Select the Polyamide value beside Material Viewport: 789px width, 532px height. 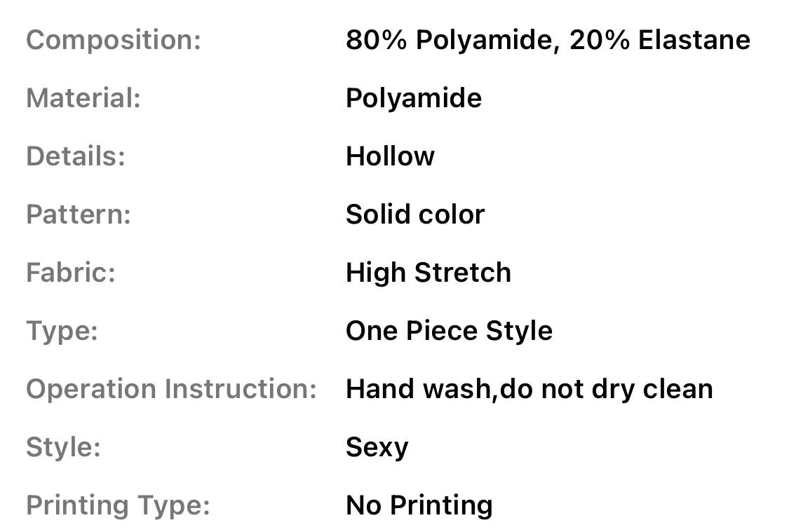click(414, 98)
